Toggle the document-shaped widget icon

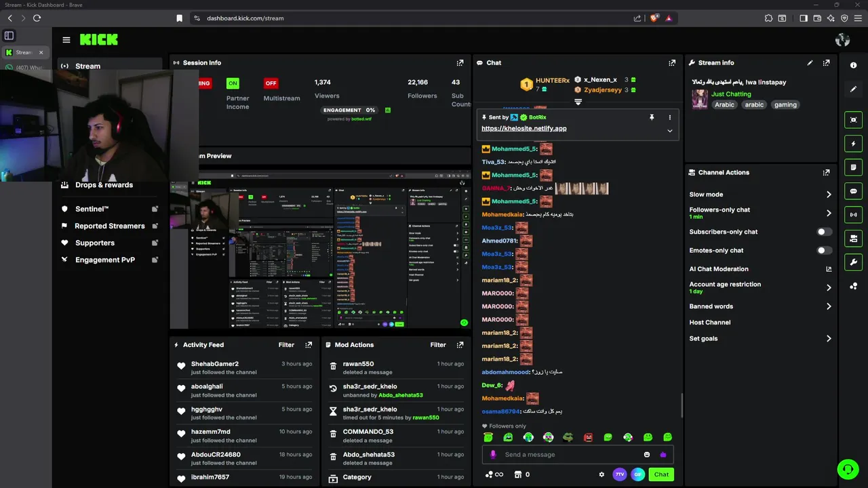[854, 167]
